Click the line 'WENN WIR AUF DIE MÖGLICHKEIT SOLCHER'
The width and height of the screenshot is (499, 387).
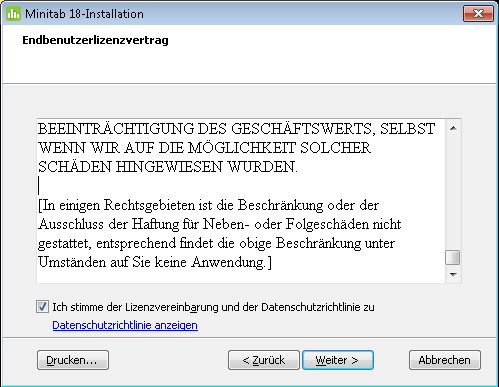pos(204,148)
